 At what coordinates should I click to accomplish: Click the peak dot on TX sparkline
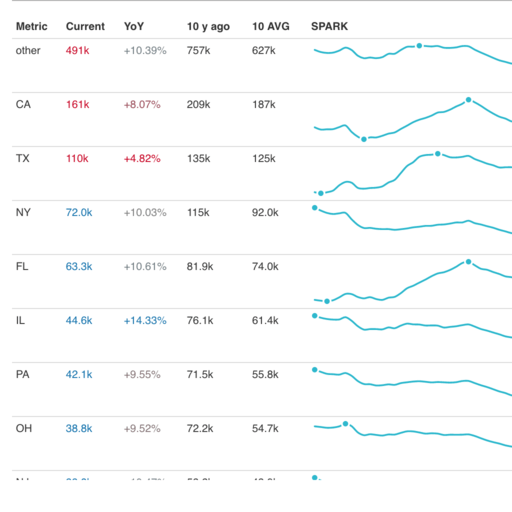[438, 154]
